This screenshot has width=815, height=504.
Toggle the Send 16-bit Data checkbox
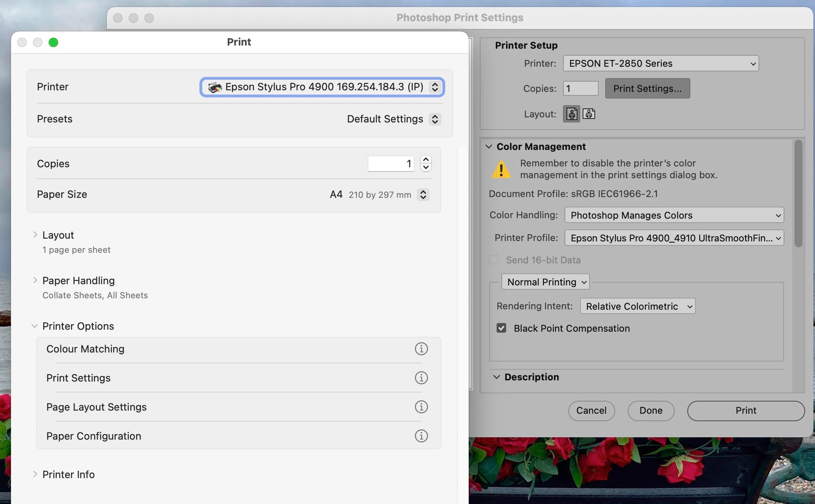coord(494,260)
